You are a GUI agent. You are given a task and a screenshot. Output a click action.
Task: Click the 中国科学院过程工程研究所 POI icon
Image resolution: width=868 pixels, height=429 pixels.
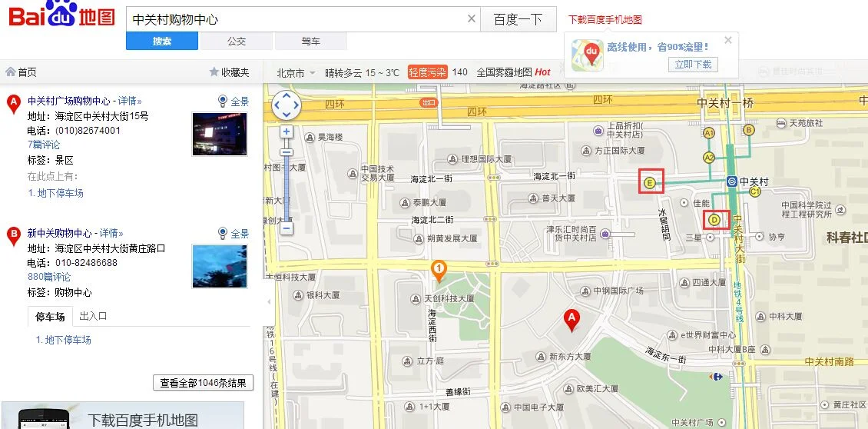coord(841,210)
